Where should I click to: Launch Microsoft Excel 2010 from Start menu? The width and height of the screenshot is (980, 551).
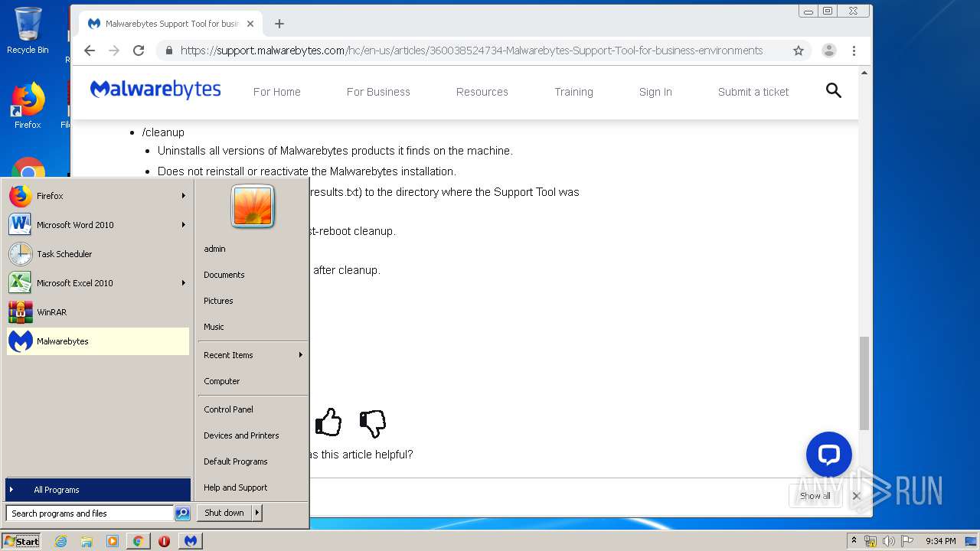(x=97, y=283)
